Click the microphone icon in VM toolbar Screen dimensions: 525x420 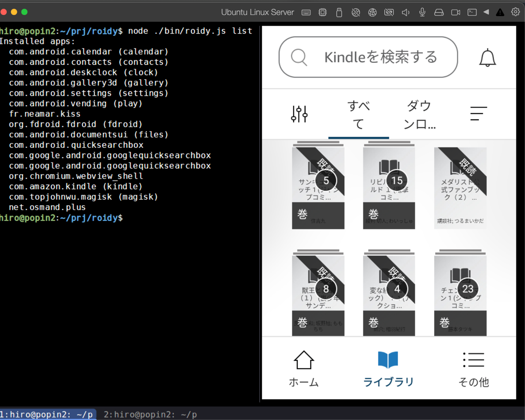422,12
